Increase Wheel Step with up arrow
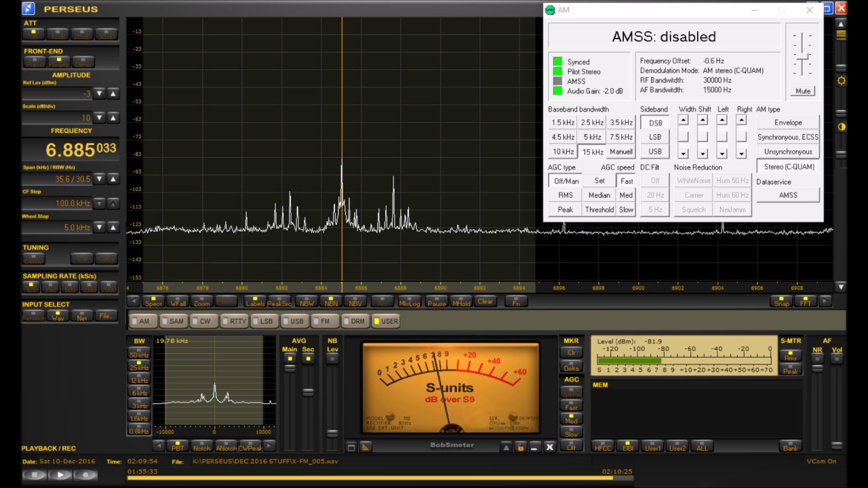 (113, 227)
